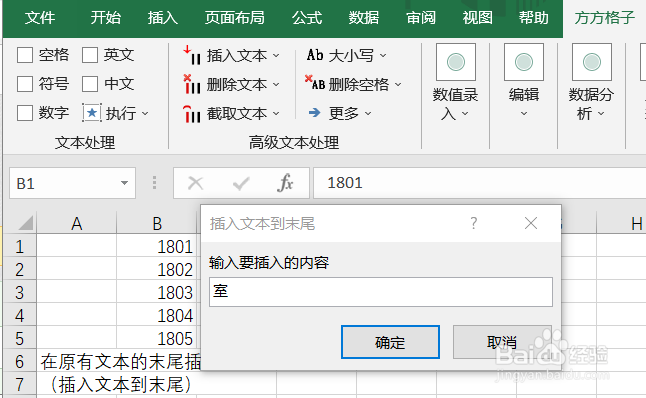Click the formula bar confirm checkmark icon
The height and width of the screenshot is (398, 646).
tap(241, 183)
